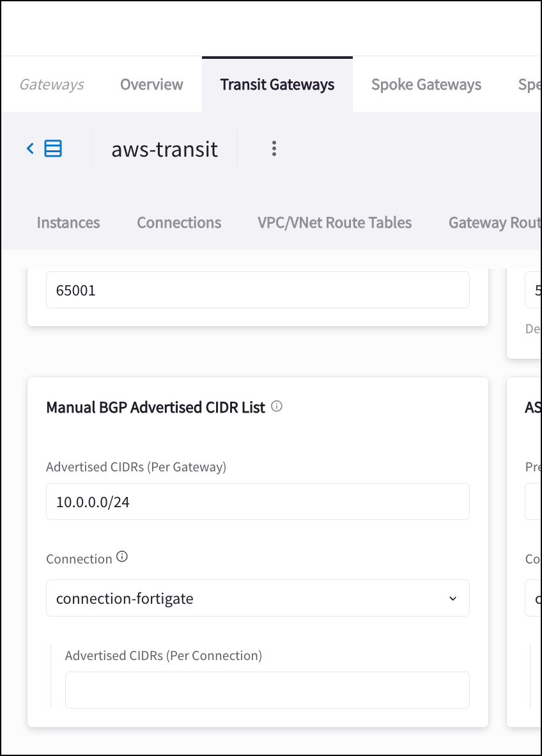The height and width of the screenshot is (756, 542).
Task: Click the back chevron arrow
Action: pos(30,149)
